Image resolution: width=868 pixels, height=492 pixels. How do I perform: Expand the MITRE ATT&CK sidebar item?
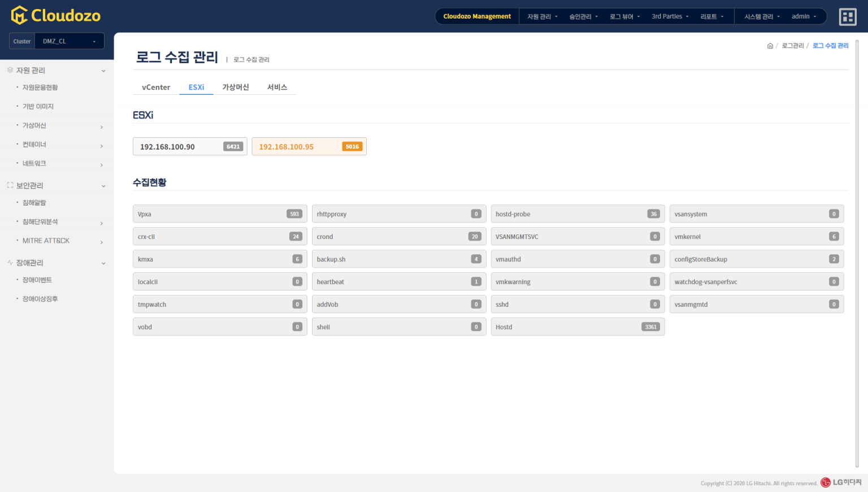(101, 242)
